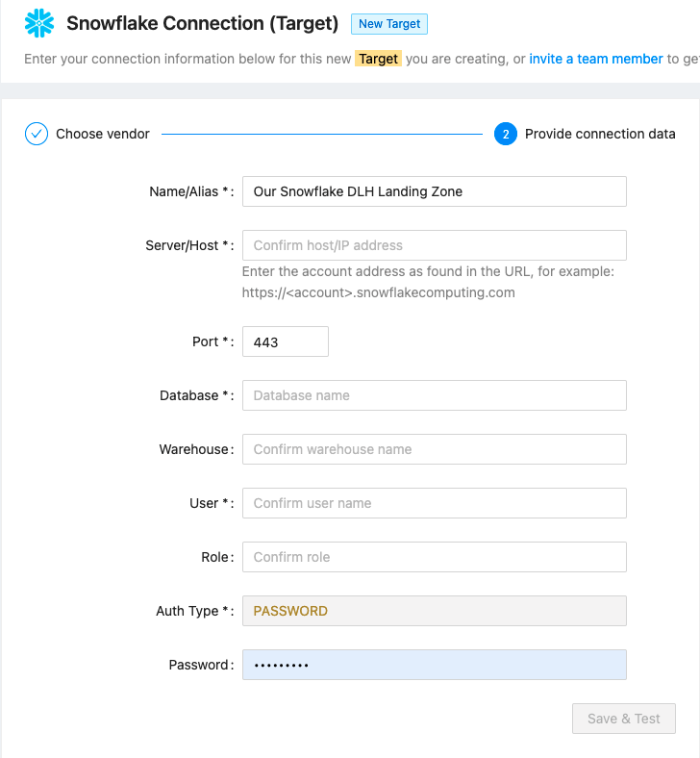700x758 pixels.
Task: Click into the User name field
Action: coord(434,503)
